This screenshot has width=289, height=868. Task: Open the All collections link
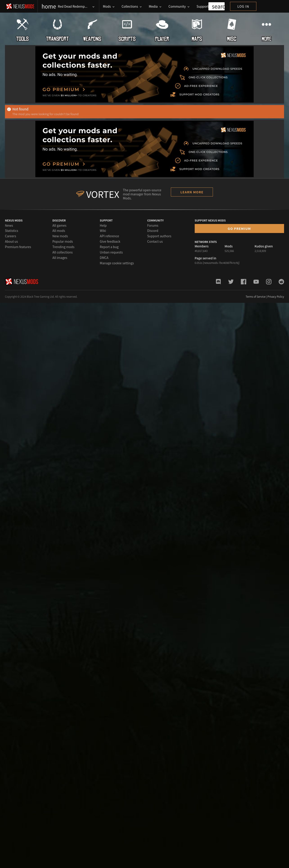click(62, 252)
